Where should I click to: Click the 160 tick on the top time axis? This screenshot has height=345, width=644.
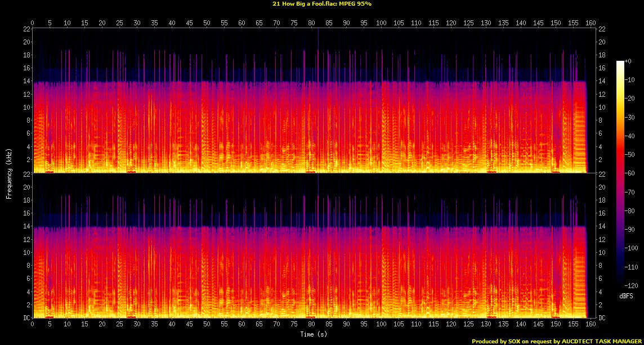(x=591, y=23)
